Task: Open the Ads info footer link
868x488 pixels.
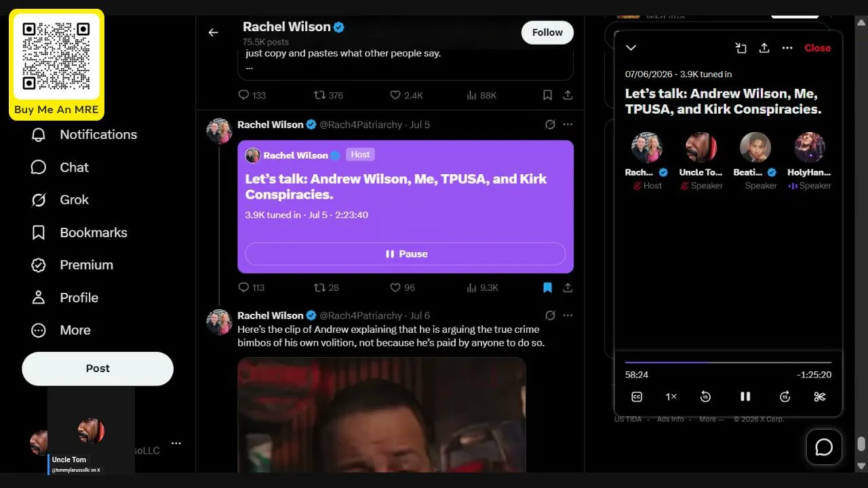Action: (x=670, y=420)
